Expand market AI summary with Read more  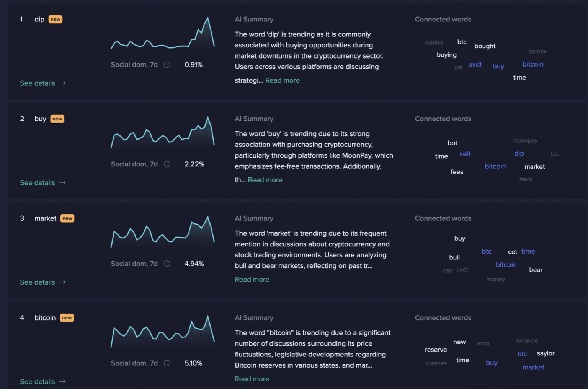click(252, 279)
